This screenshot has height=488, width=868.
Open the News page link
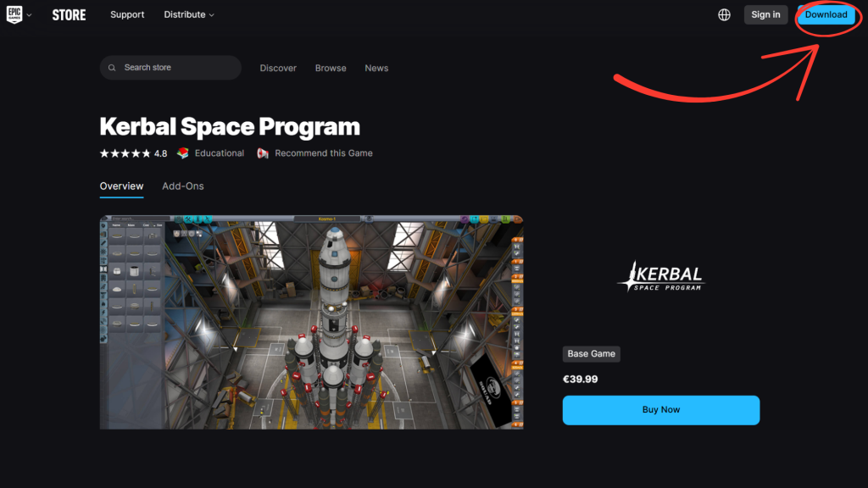tap(376, 68)
